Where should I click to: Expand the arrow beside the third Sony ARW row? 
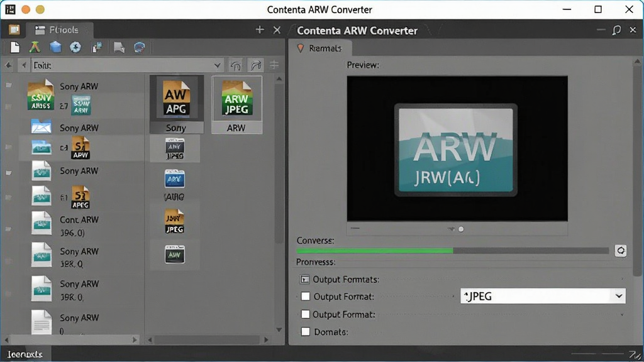click(9, 173)
